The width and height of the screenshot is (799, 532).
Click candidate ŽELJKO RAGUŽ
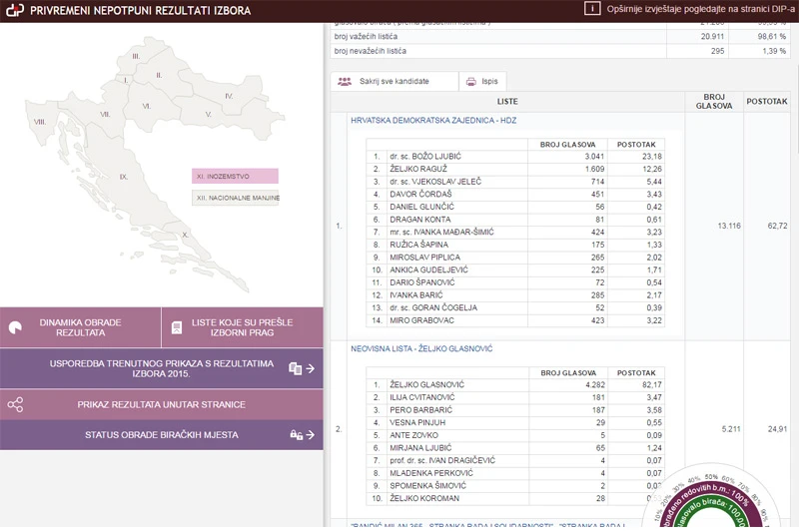click(x=418, y=169)
